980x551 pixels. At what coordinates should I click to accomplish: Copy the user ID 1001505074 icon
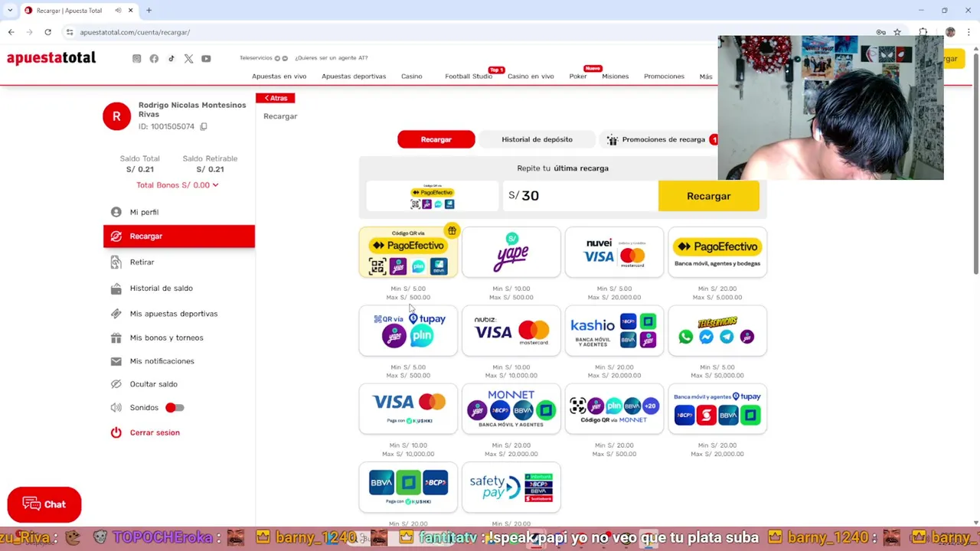[x=204, y=126]
